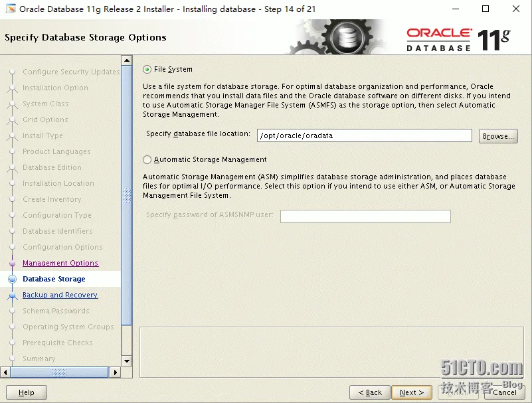Click 'Configure Security Updates' step text
The image size is (532, 403).
click(x=71, y=72)
